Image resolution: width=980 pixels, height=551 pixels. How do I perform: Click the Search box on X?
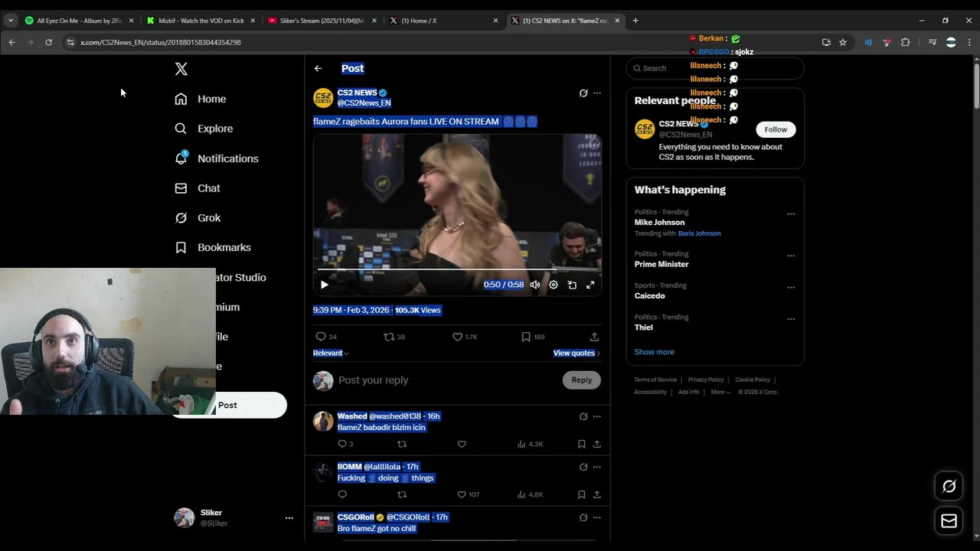[715, 68]
